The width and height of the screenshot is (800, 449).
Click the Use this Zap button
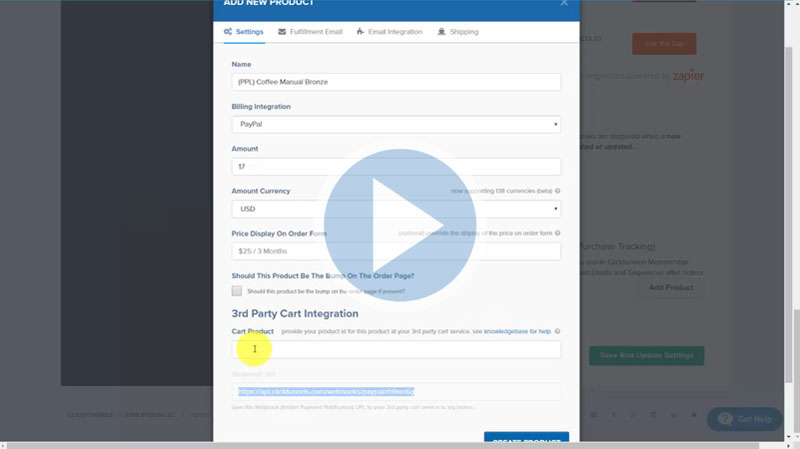(x=664, y=44)
